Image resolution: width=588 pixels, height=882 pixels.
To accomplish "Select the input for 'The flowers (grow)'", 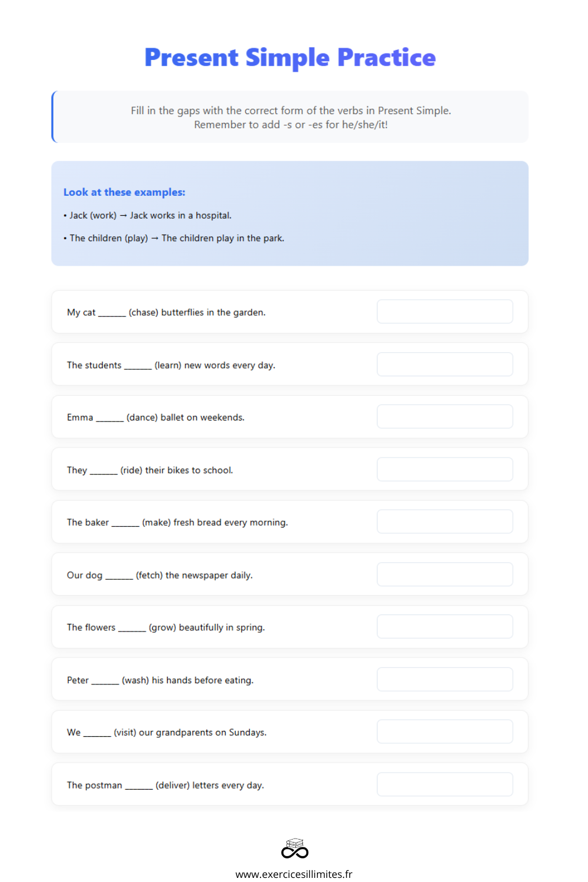I will 445,627.
